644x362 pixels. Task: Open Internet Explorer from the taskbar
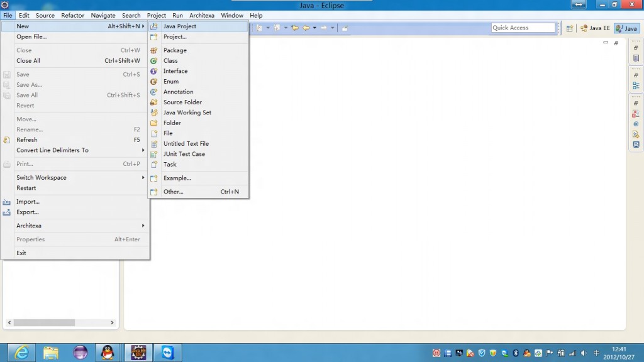(21, 353)
